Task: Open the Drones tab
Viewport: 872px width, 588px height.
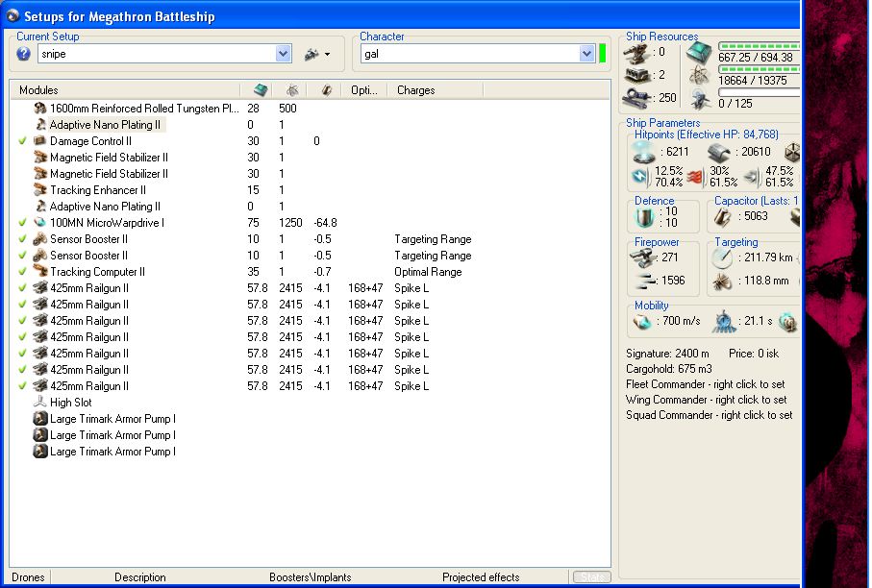Action: 28,577
